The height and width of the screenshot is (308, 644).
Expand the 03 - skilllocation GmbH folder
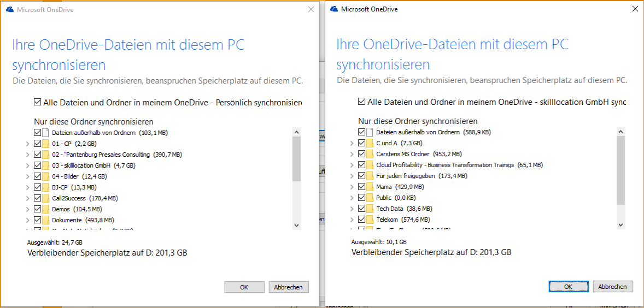(27, 165)
